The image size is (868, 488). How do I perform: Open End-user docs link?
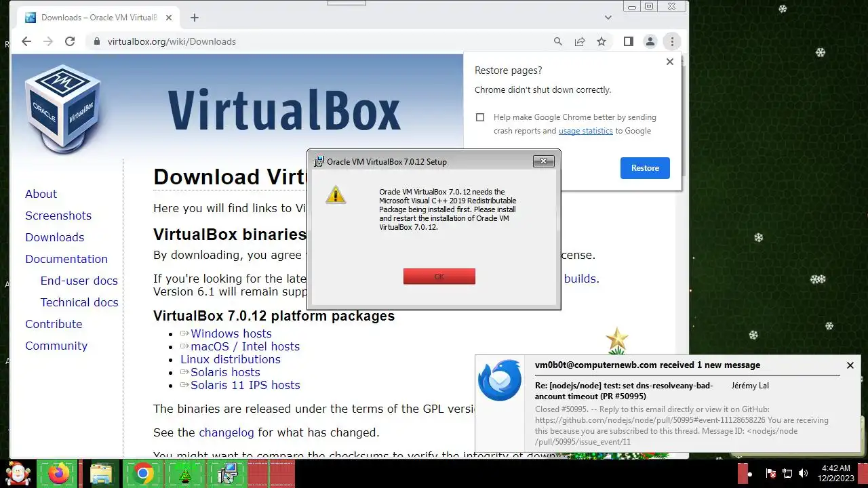coord(79,281)
